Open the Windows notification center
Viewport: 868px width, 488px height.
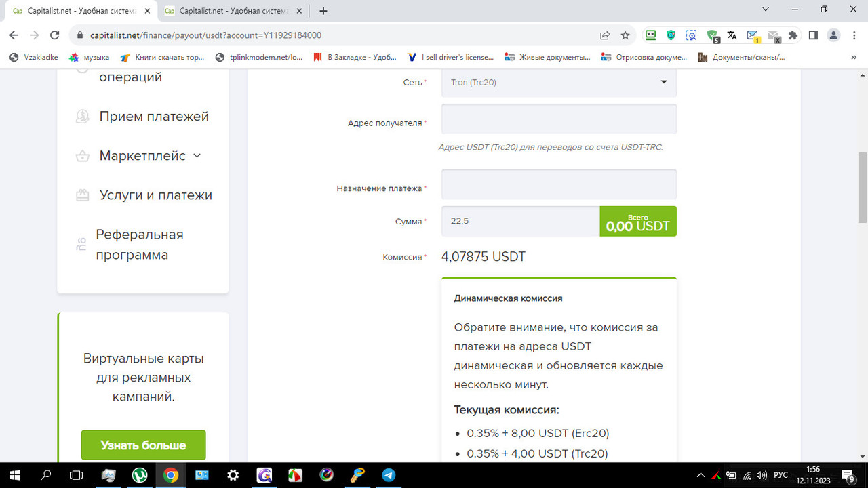[848, 475]
